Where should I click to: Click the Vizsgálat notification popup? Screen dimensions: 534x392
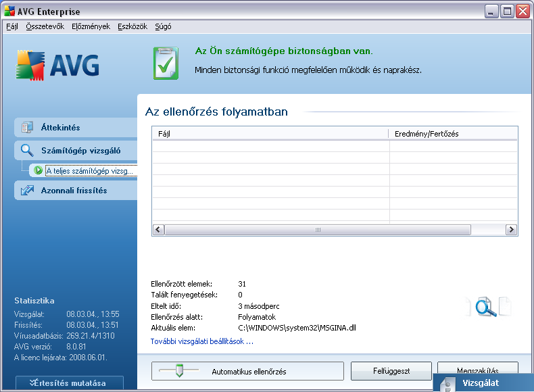pyautogui.click(x=483, y=383)
